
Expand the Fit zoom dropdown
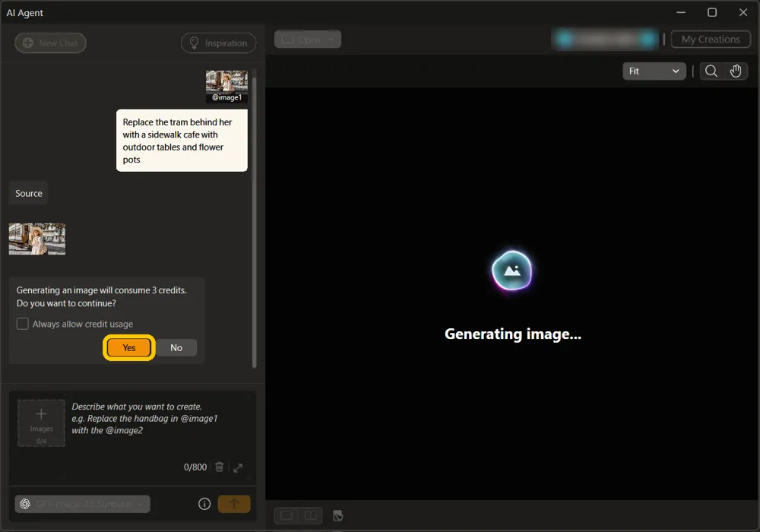(x=654, y=71)
